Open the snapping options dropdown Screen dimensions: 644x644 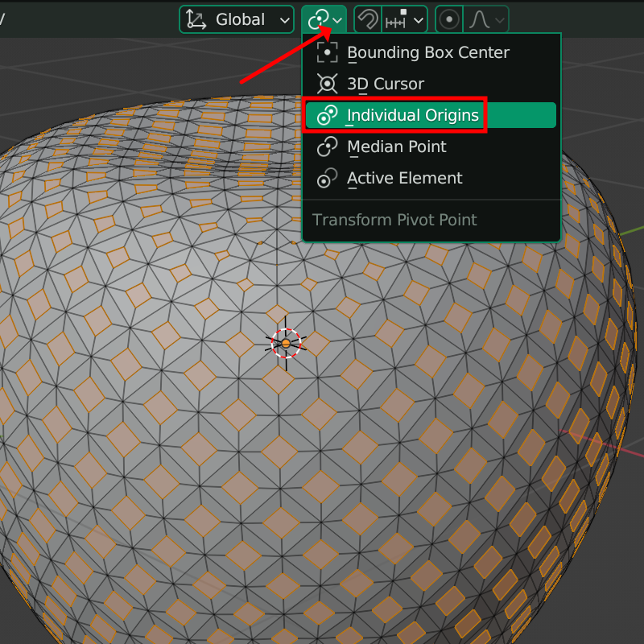[405, 19]
